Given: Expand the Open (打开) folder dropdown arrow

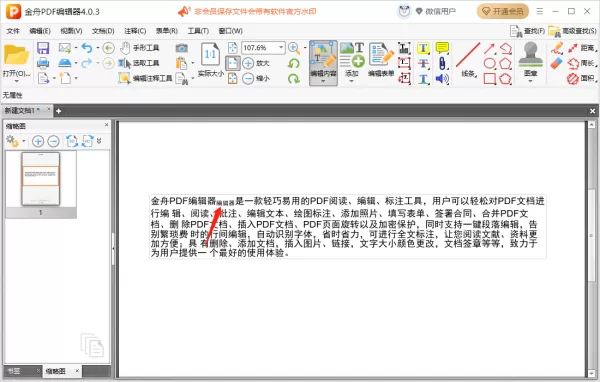Looking at the screenshot, I should (x=16, y=81).
